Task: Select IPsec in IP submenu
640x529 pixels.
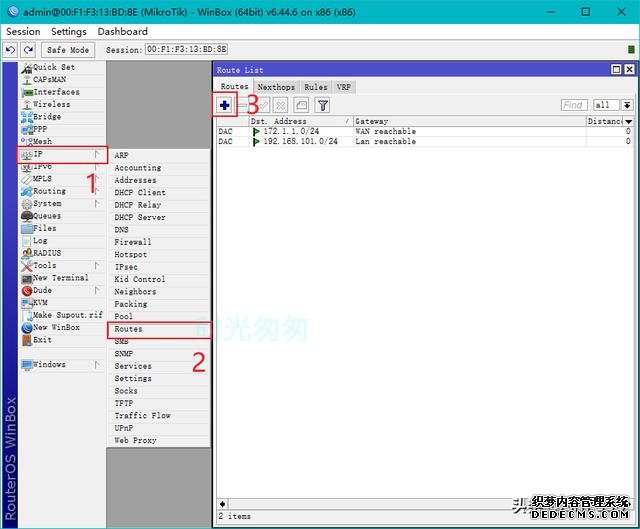Action: 159,267
